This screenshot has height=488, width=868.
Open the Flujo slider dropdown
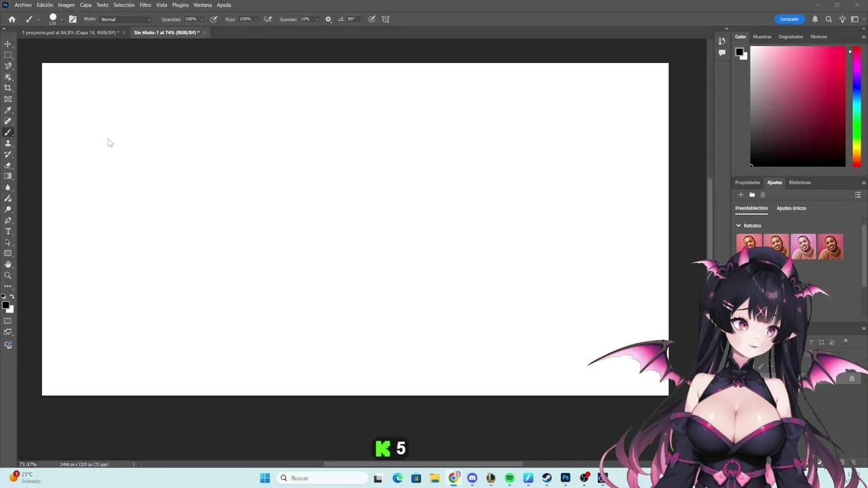(256, 19)
